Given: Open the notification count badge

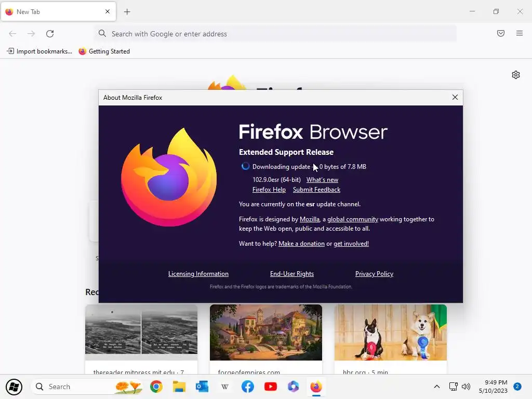Looking at the screenshot, I should (517, 387).
